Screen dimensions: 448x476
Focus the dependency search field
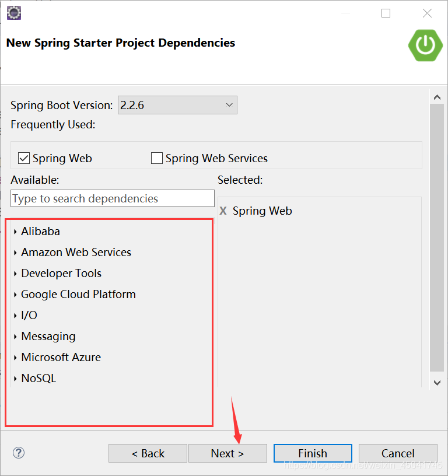coord(113,198)
